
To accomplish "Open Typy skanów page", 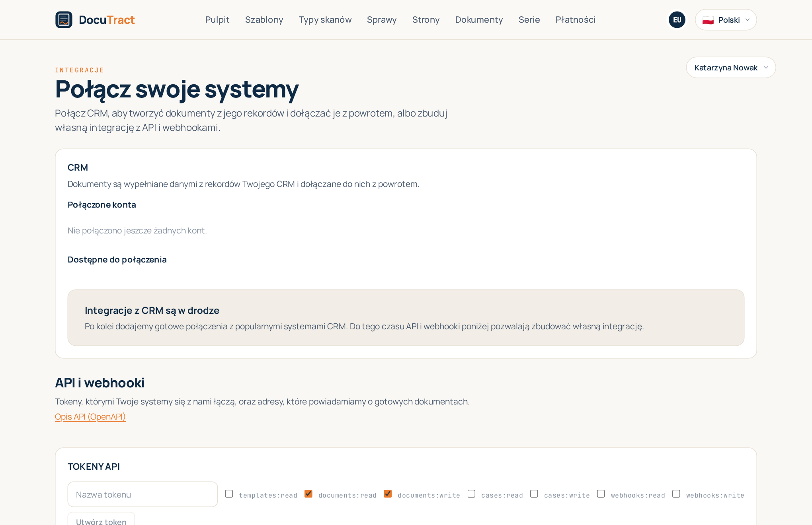I will pos(325,19).
